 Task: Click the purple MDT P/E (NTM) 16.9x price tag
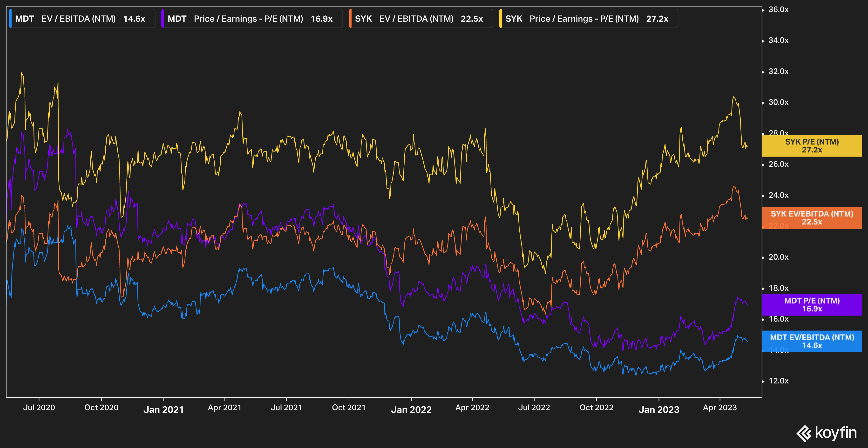[x=812, y=305]
